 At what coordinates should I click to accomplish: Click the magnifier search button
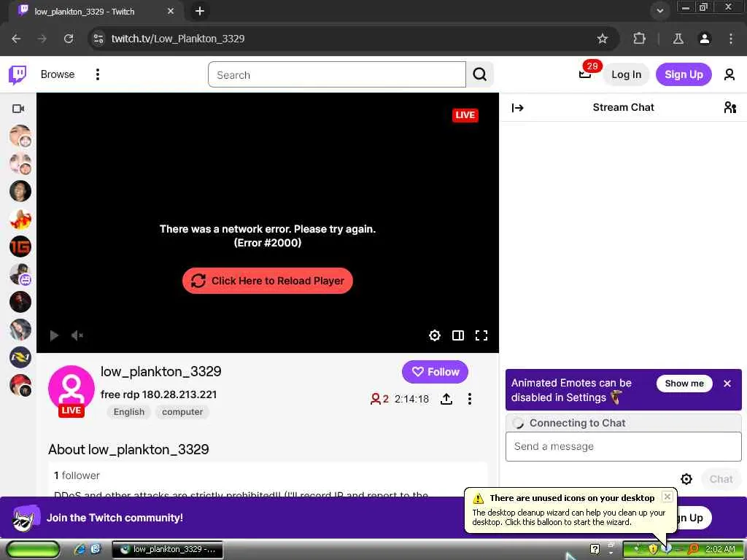tap(480, 75)
